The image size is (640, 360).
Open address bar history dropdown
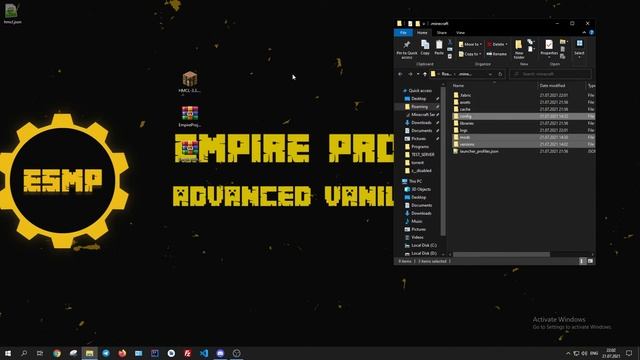click(490, 74)
